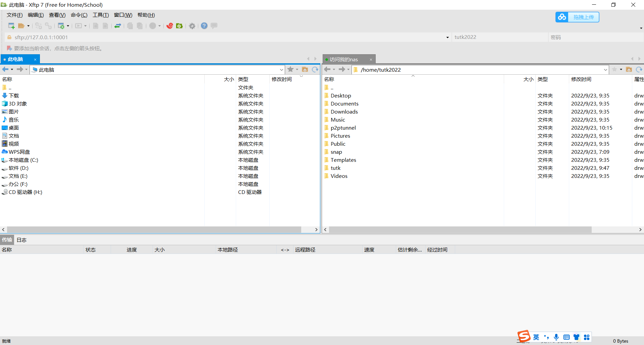Image resolution: width=644 pixels, height=345 pixels.
Task: Sort remote files by 修改时间 column
Action: pos(581,79)
